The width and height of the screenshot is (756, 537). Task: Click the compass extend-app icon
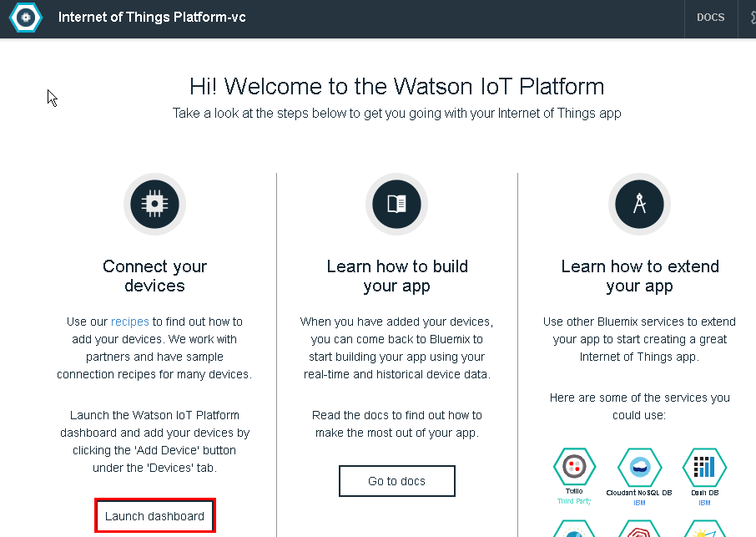click(x=639, y=204)
